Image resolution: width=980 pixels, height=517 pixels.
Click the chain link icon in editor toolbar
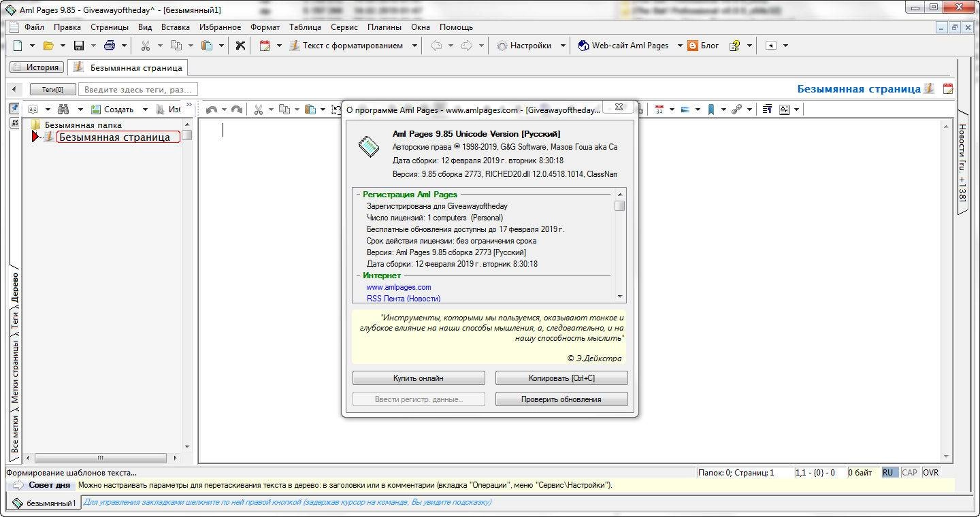pyautogui.click(x=736, y=109)
